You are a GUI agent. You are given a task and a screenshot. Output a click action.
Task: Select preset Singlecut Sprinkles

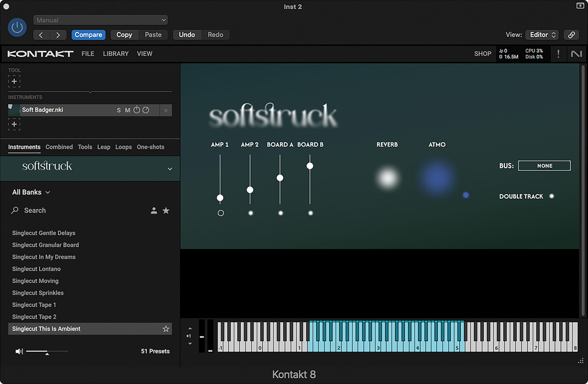coord(38,293)
